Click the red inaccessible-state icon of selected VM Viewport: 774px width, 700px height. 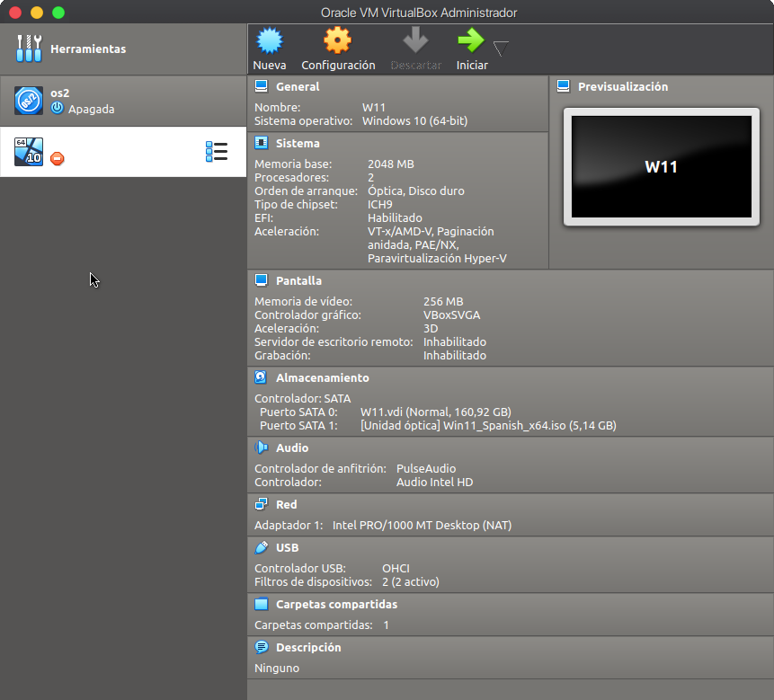[58, 159]
